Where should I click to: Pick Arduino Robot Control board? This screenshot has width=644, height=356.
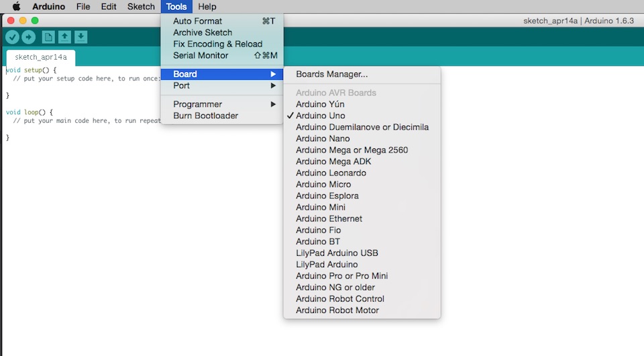(x=362, y=300)
